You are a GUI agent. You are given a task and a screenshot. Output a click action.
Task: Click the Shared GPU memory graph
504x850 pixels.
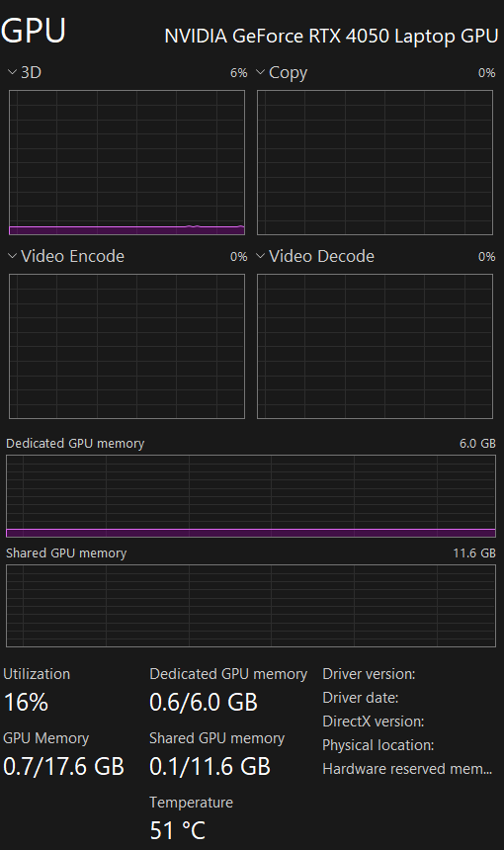point(251,606)
